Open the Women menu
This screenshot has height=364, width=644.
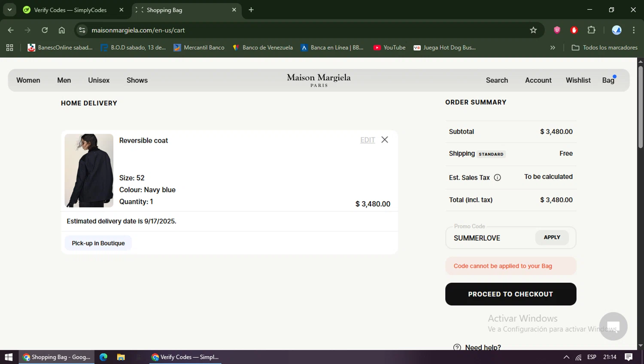28,80
